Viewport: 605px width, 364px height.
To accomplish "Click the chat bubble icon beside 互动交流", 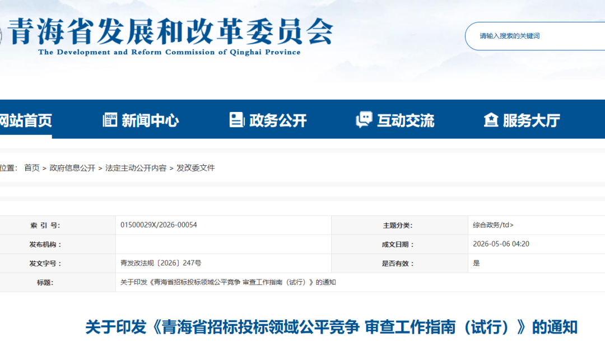I will tap(364, 119).
